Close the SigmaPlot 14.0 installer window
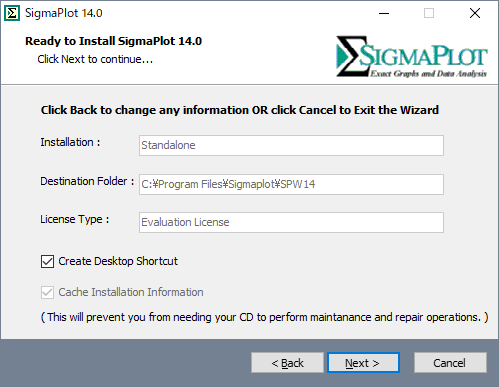Screen dimensions: 499x387 point(475,13)
